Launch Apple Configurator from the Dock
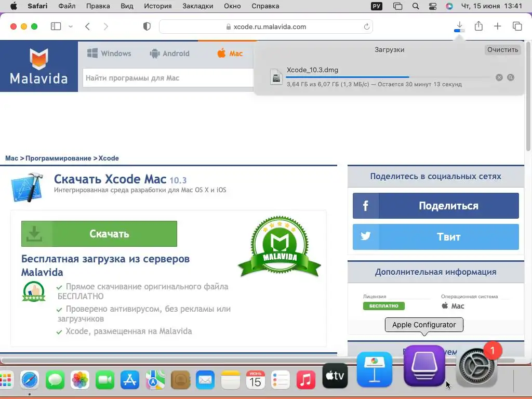Image resolution: width=532 pixels, height=399 pixels. [x=424, y=366]
